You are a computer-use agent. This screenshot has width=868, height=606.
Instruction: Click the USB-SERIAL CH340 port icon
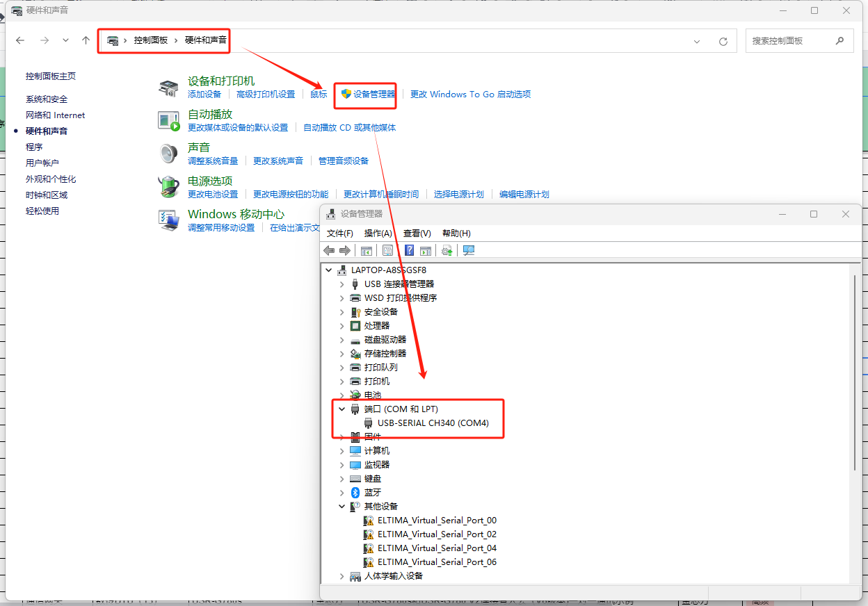click(369, 423)
